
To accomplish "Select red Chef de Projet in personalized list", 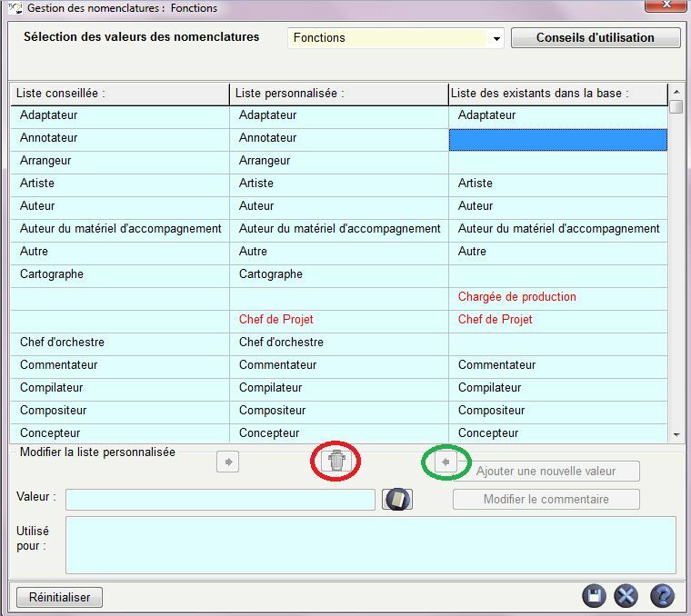I will [x=276, y=320].
